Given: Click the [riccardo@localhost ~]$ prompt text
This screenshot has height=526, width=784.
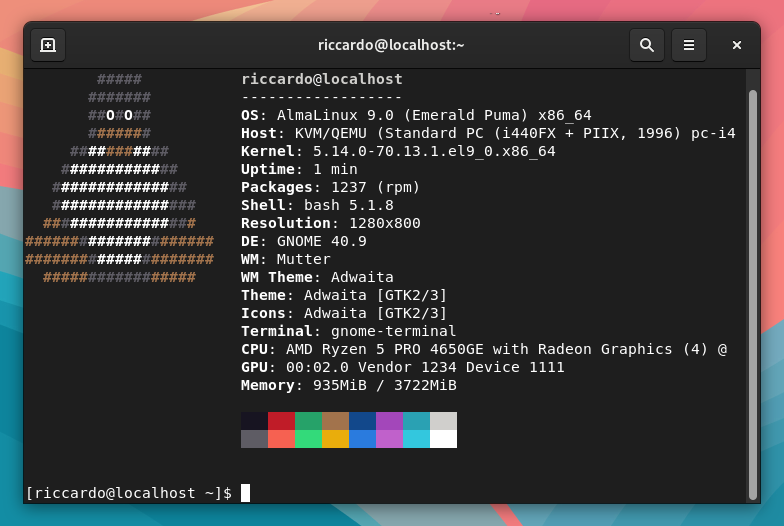Looking at the screenshot, I should click(x=129, y=493).
